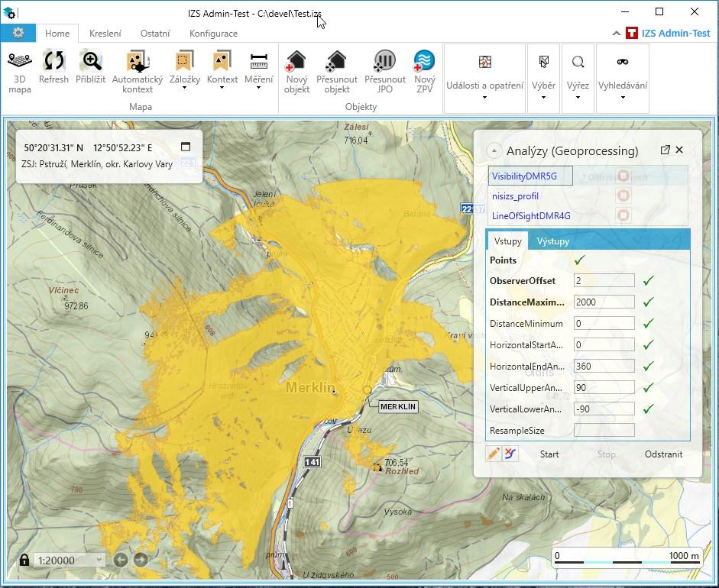719x588 pixels.
Task: Click the pencil edit icon in analysis panel
Action: coord(494,454)
